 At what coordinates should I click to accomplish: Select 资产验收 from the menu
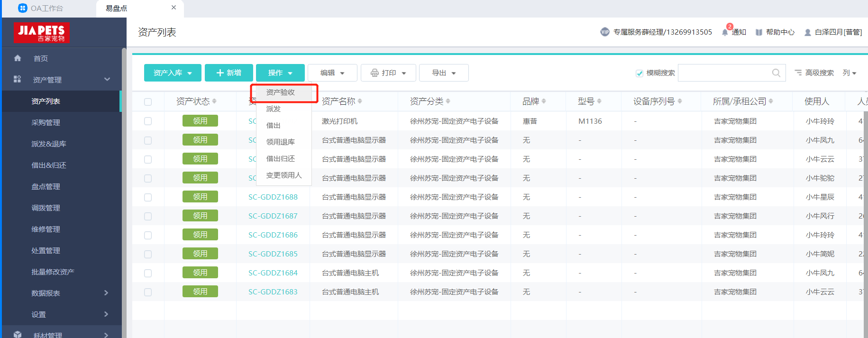pos(283,92)
